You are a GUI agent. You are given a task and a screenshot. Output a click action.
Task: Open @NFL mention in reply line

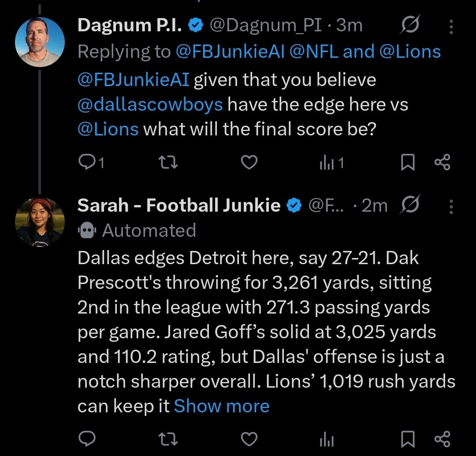tap(314, 52)
